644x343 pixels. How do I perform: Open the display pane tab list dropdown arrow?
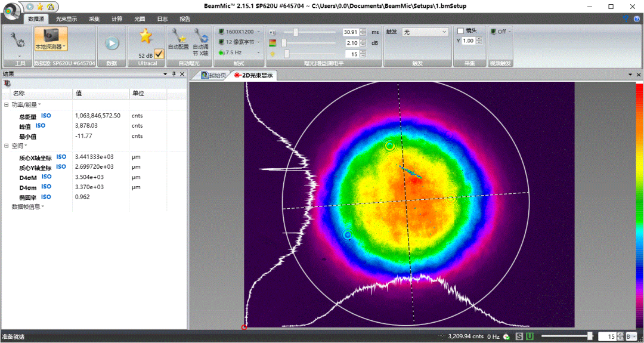(630, 75)
